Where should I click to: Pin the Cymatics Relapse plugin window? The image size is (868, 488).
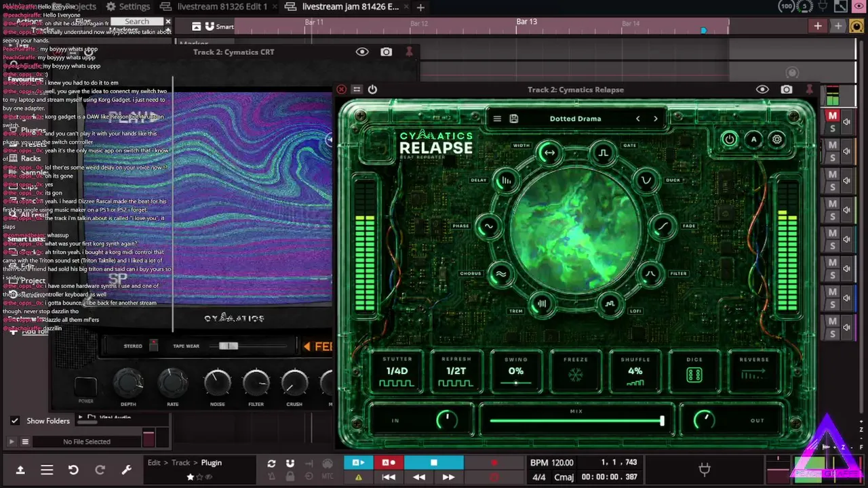click(x=809, y=89)
